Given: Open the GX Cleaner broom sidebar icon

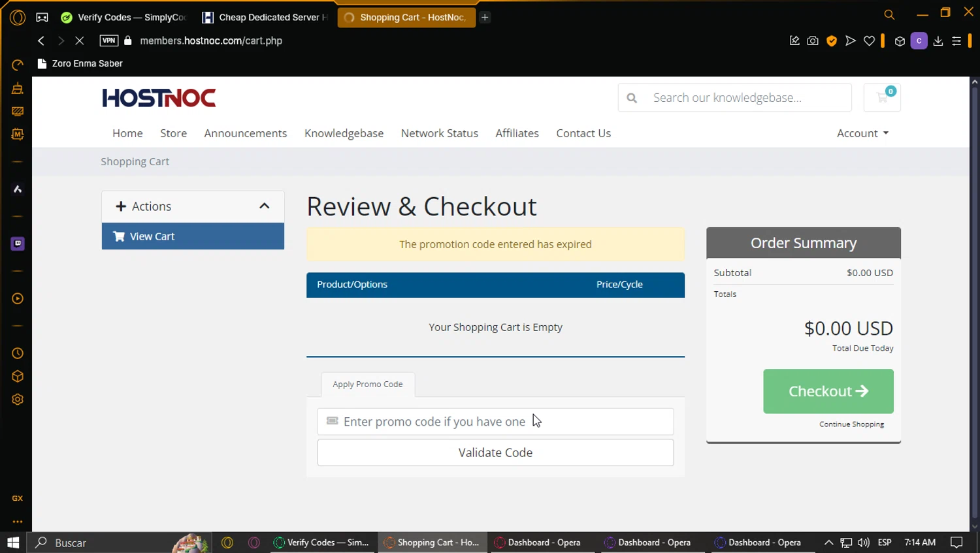Looking at the screenshot, I should click(x=18, y=88).
